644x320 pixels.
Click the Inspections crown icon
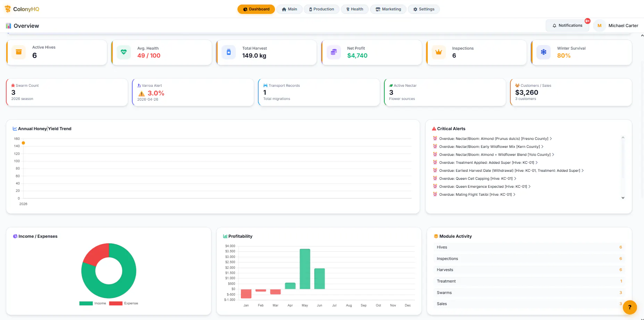pos(438,52)
